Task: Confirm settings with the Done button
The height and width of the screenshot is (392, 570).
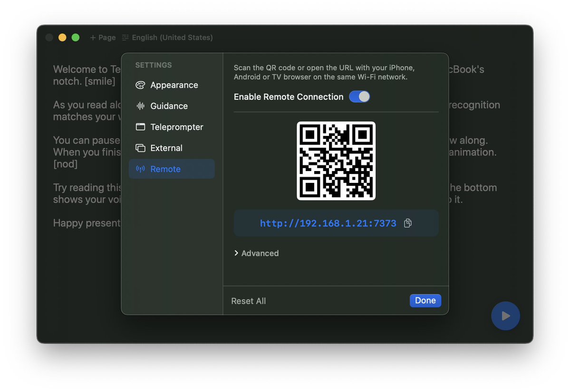Action: coord(425,301)
